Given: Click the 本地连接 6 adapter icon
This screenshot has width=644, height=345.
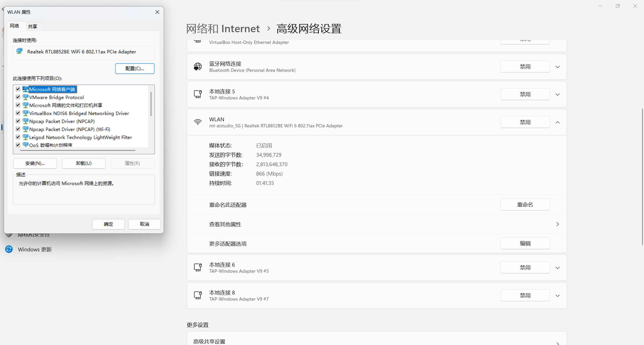Looking at the screenshot, I should (198, 267).
